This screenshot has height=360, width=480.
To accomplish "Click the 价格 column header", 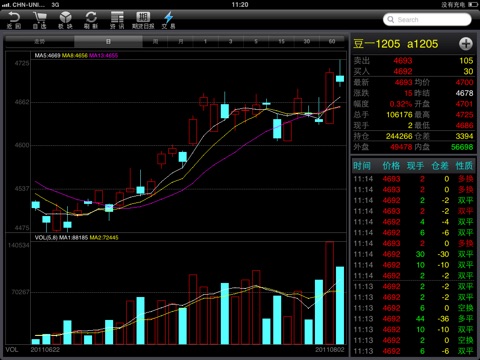I will [391, 166].
